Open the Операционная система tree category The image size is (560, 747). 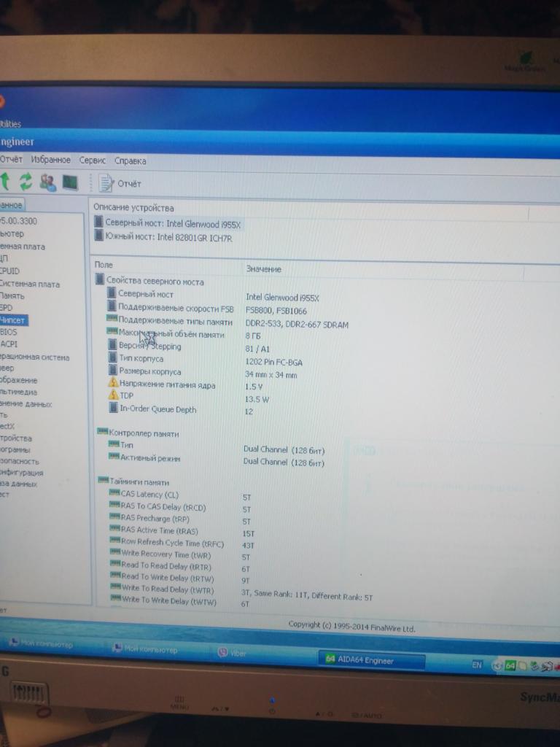[x=34, y=357]
